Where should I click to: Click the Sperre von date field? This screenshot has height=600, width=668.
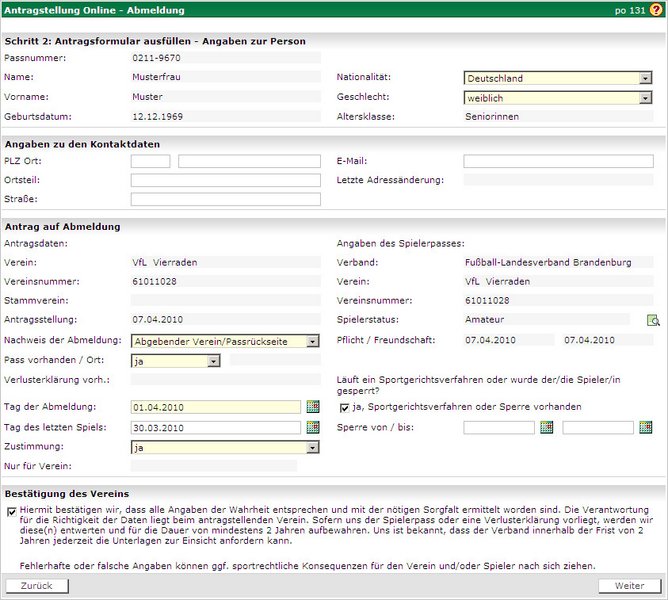(x=499, y=428)
